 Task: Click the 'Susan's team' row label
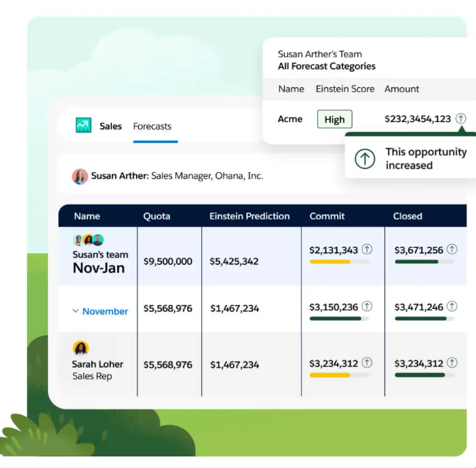(x=100, y=254)
